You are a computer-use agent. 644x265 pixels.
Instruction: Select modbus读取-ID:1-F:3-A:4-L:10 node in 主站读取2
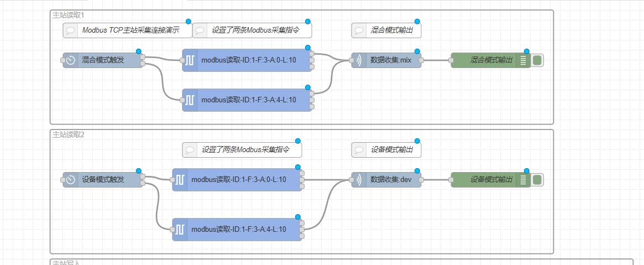coord(237,229)
